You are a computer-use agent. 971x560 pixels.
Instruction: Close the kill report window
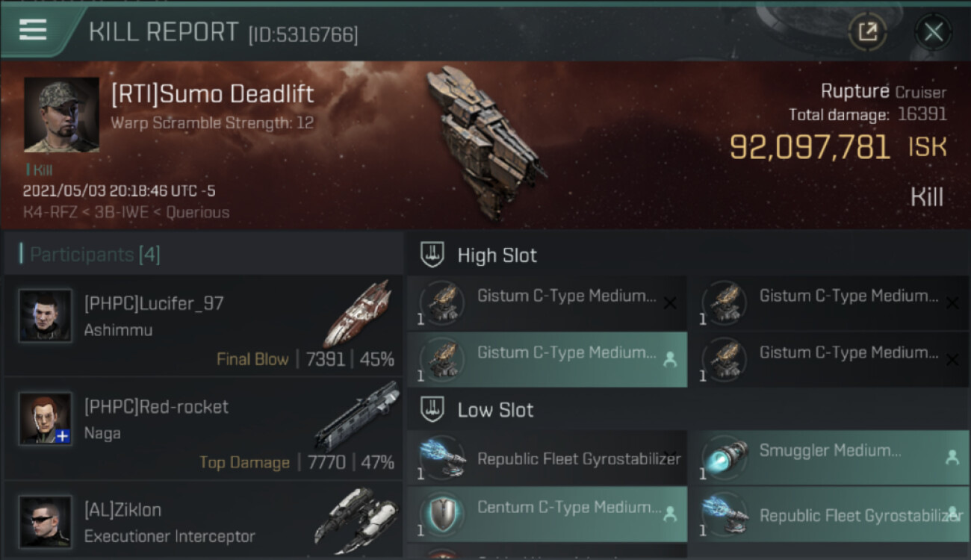(934, 32)
